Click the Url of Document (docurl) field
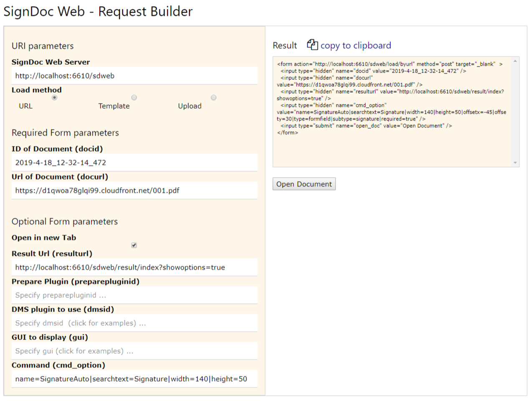Screen dimensions: 532x401 tap(134, 190)
